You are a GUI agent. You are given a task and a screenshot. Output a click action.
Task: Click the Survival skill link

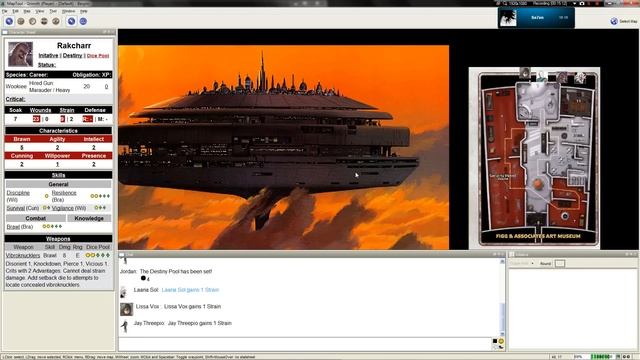(16, 208)
